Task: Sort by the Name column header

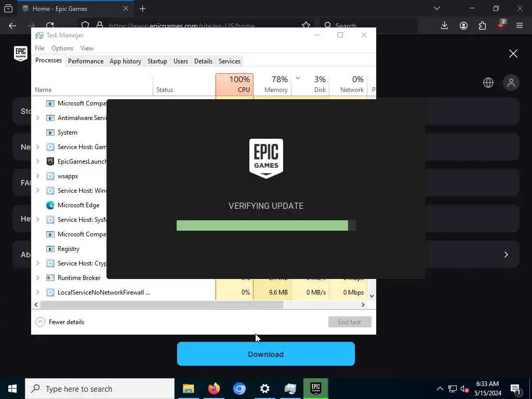Action: [92, 85]
